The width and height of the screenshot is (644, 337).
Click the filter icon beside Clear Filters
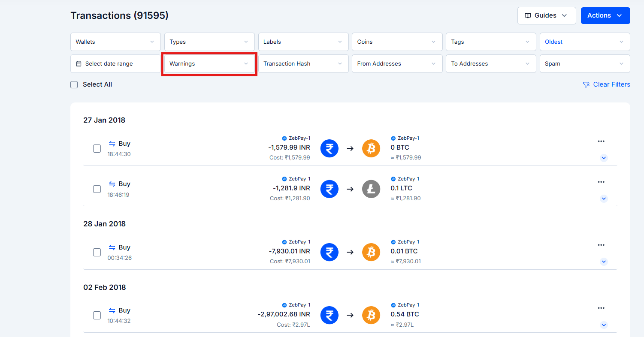[x=586, y=84]
